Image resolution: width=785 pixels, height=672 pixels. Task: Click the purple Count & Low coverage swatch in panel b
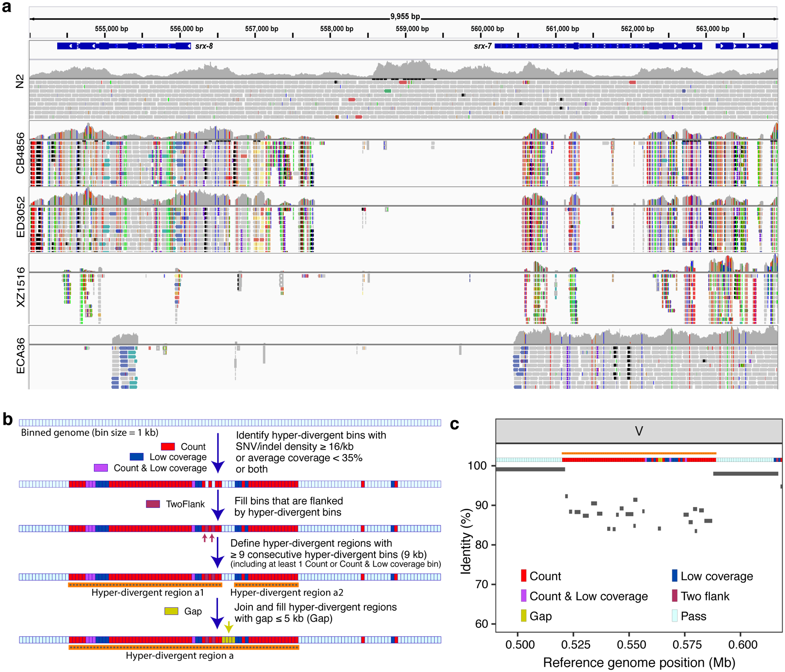click(101, 468)
